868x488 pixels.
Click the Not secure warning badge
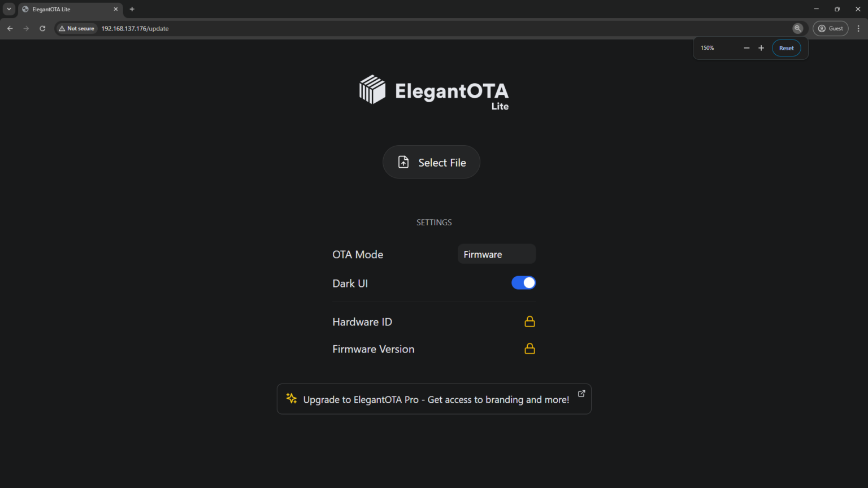click(x=77, y=28)
